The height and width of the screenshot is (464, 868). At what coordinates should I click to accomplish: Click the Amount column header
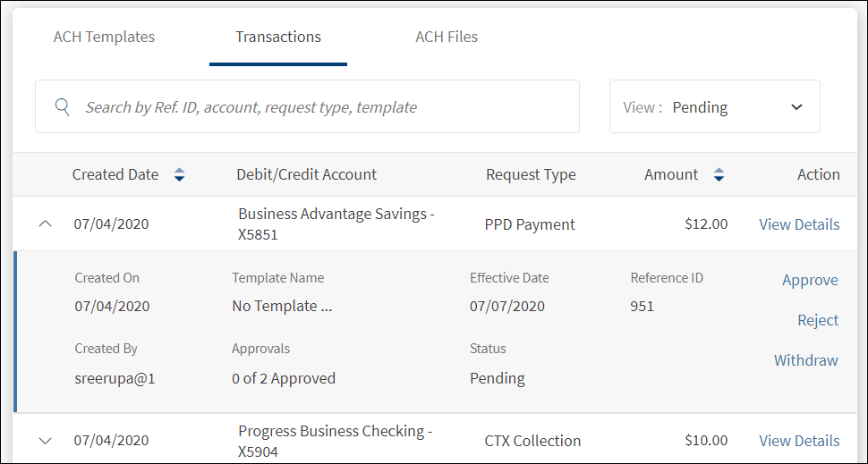pyautogui.click(x=670, y=175)
